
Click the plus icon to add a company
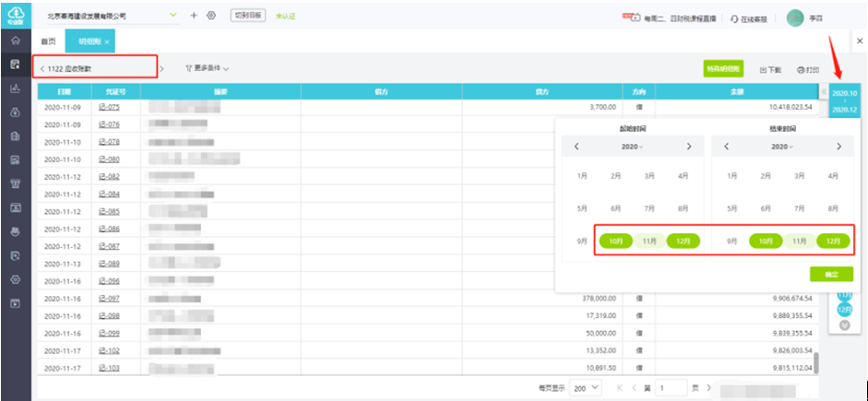194,16
